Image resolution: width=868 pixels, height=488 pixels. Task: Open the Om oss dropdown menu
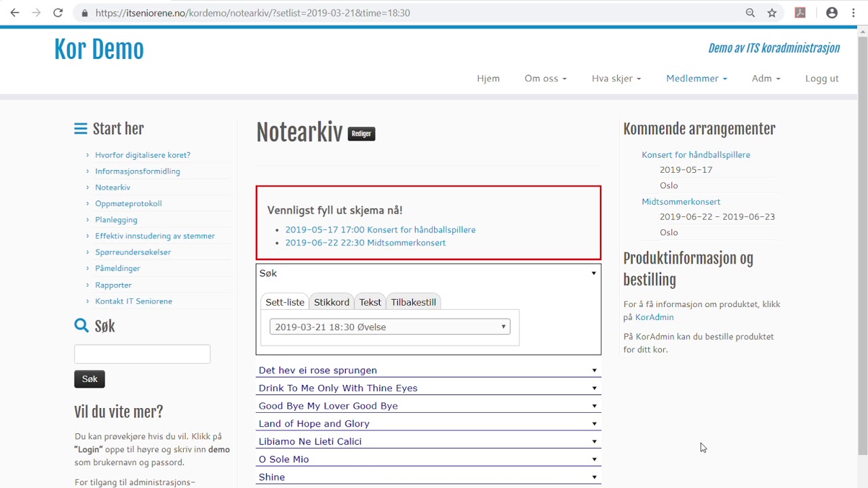pyautogui.click(x=545, y=79)
